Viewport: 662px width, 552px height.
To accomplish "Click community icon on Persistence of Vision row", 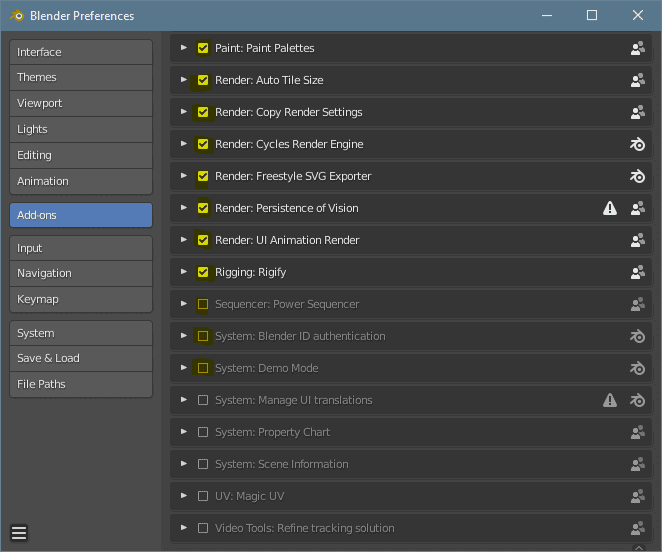I will click(x=638, y=208).
